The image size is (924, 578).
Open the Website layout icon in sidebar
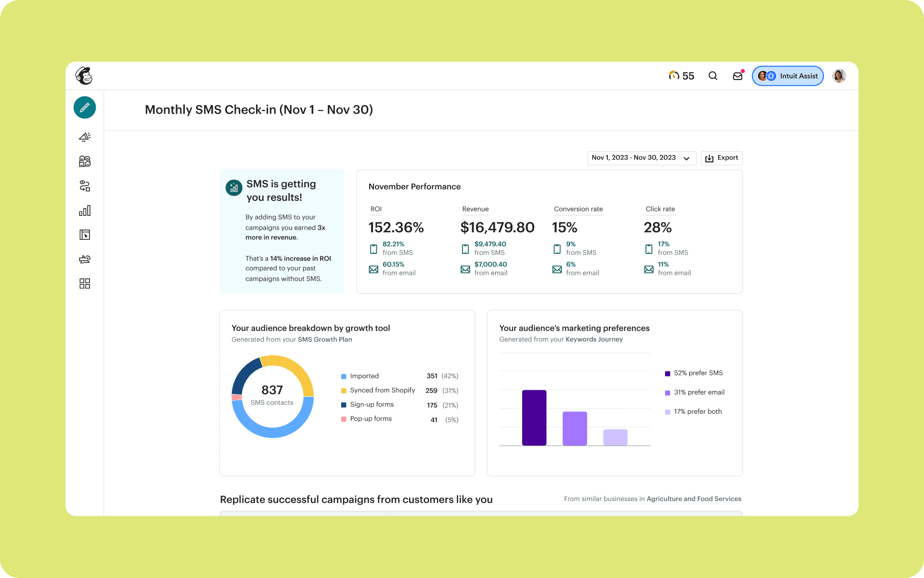point(85,235)
